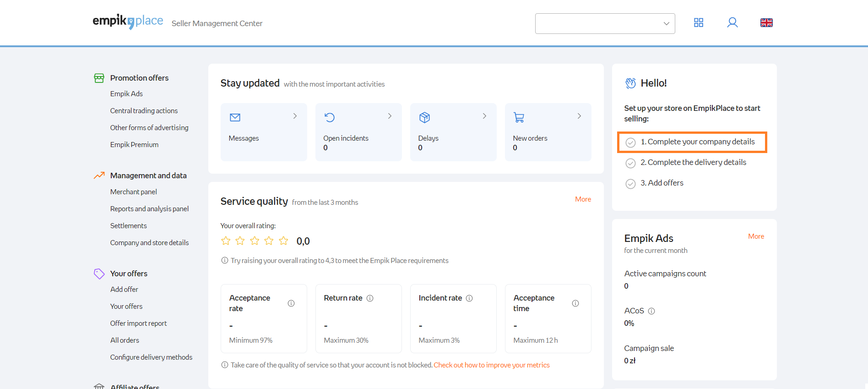Click the New orders shopping cart icon
The image size is (868, 389).
point(519,118)
